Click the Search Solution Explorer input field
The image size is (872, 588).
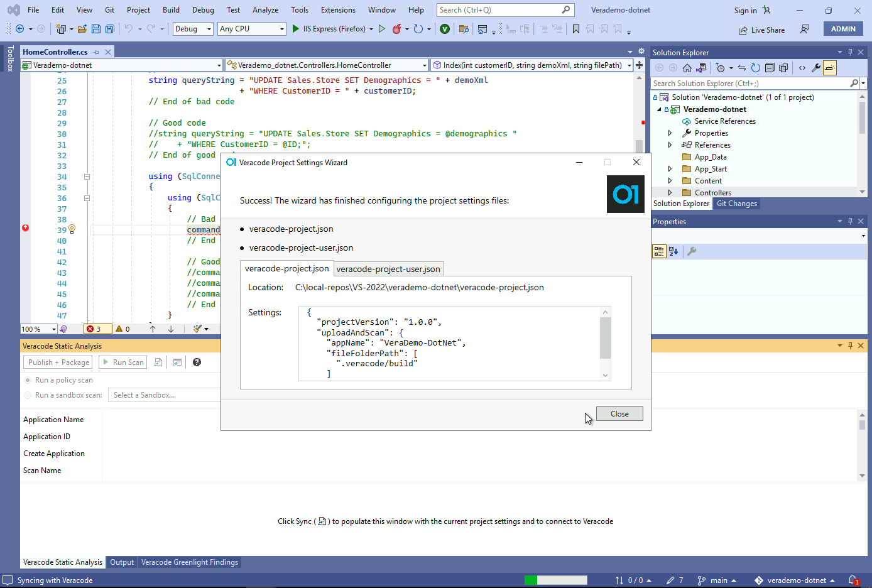tap(751, 84)
